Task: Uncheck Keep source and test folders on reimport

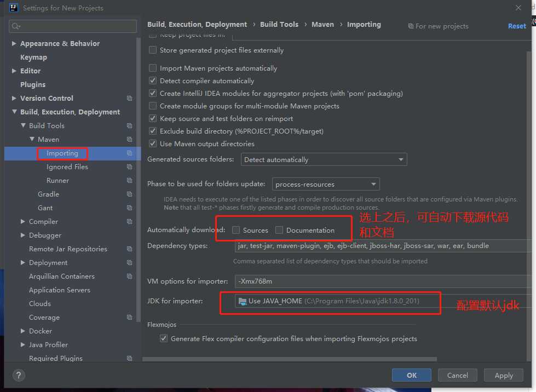Action: [x=153, y=119]
